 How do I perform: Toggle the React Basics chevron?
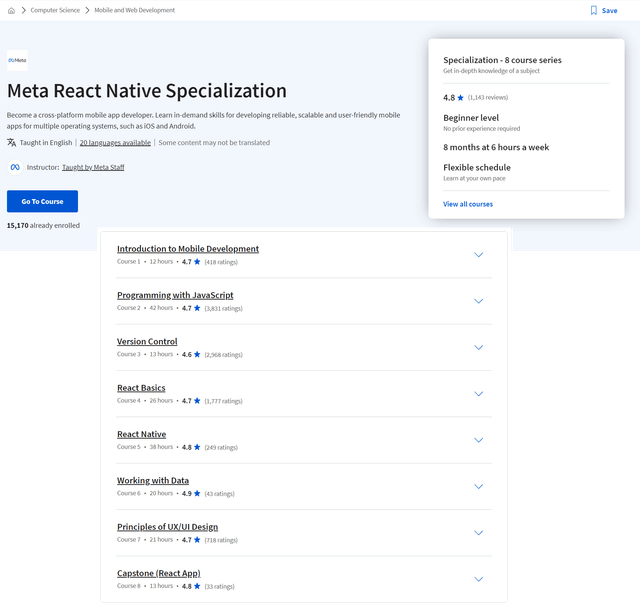pos(478,394)
